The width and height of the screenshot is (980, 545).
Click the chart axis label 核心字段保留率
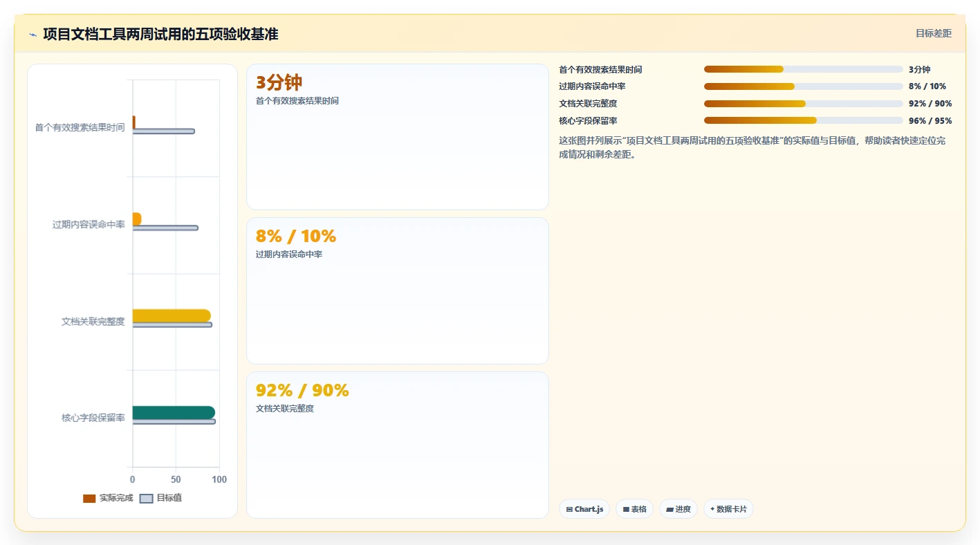pyautogui.click(x=93, y=418)
